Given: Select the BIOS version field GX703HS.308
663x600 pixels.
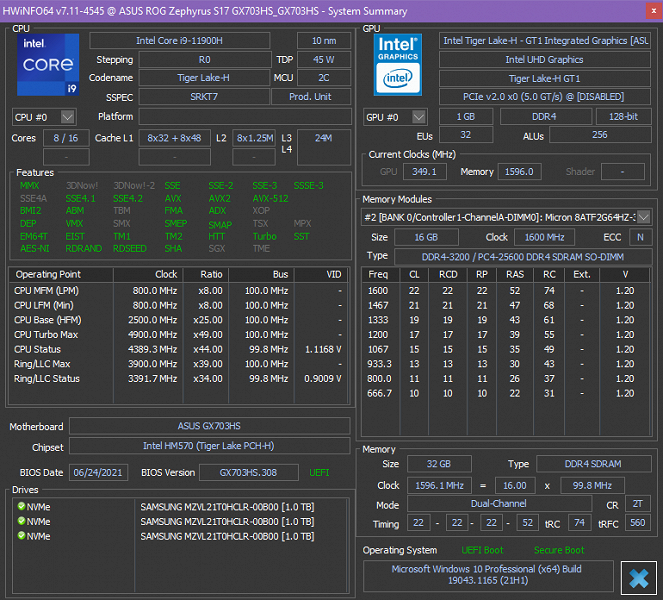Looking at the screenshot, I should click(x=249, y=472).
